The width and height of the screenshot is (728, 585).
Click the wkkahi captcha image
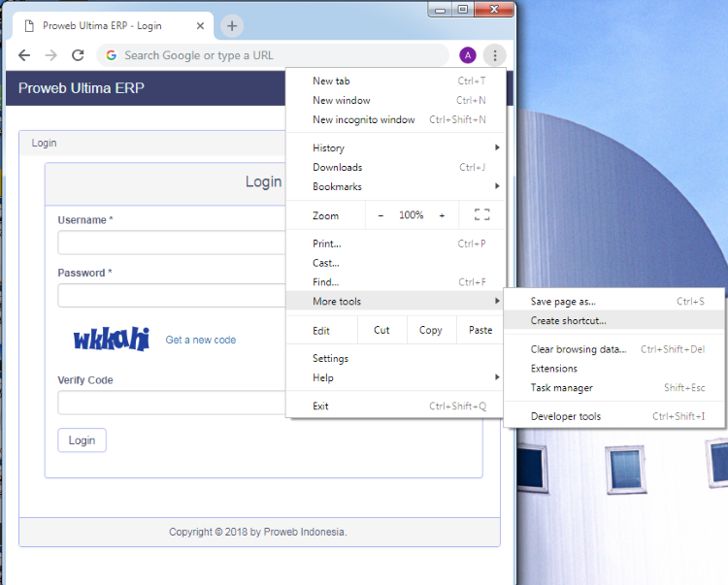point(111,339)
